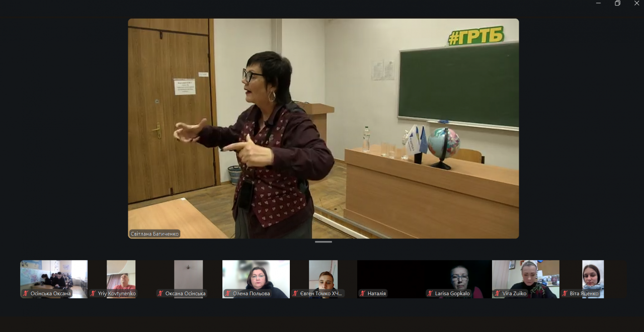Click muted mic icon beside Осінська Оксана
This screenshot has width=644, height=332.
coord(26,294)
